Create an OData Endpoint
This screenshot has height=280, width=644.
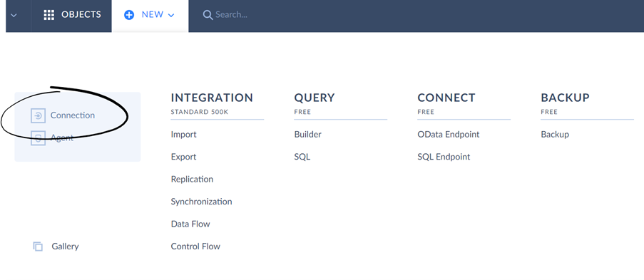coord(448,134)
